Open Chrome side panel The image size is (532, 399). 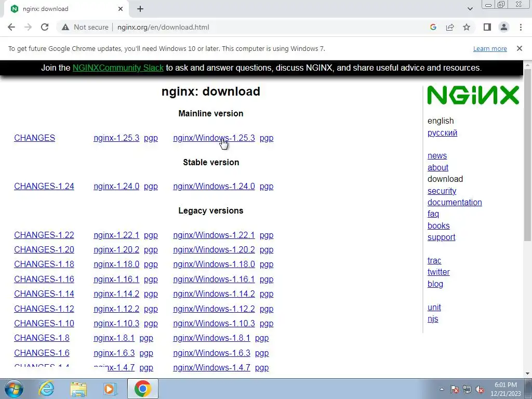pyautogui.click(x=487, y=27)
